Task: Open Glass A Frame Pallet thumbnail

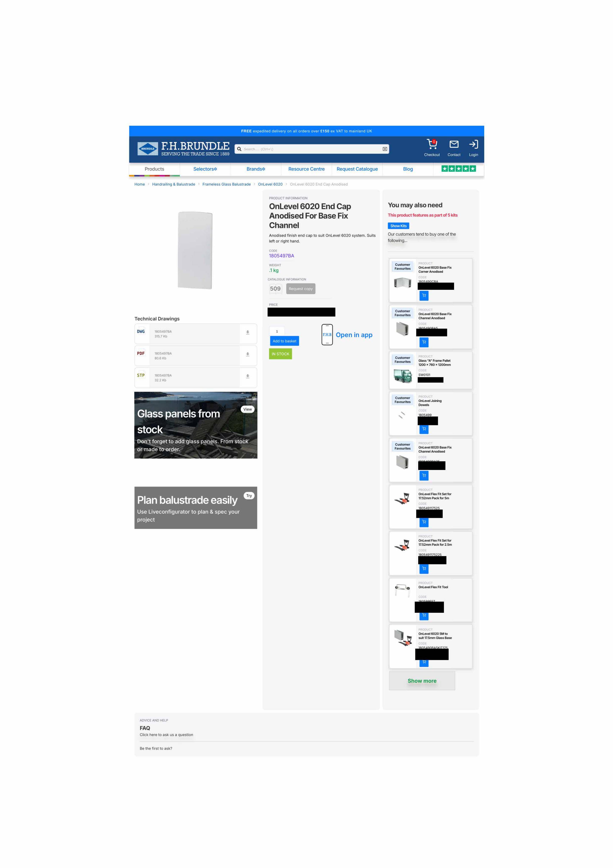Action: pos(402,376)
